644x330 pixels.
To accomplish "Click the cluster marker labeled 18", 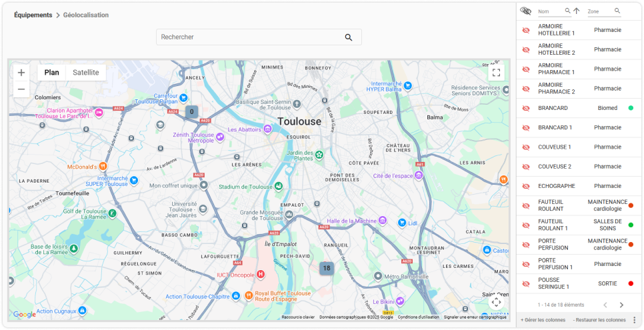I will coord(327,269).
